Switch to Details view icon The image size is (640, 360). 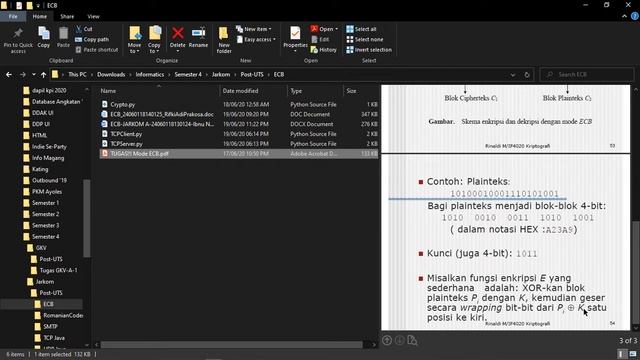pos(622,354)
